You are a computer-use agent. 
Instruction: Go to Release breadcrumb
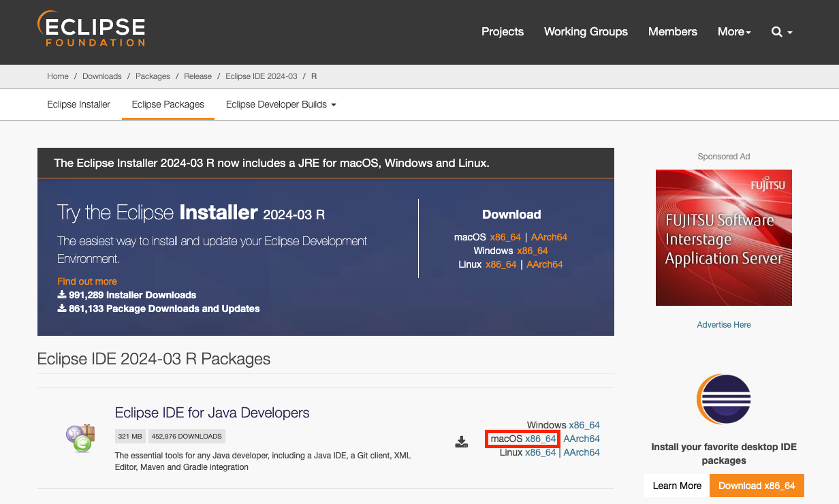pos(197,76)
